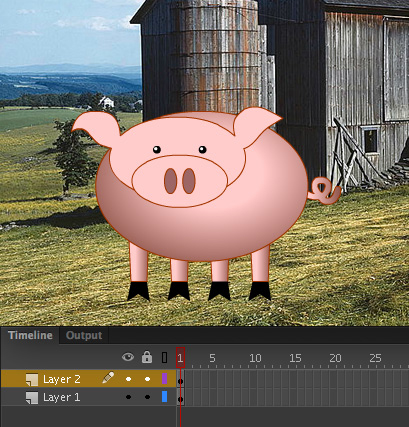Select the Layer 2 name
The width and height of the screenshot is (409, 427).
[x=62, y=379]
